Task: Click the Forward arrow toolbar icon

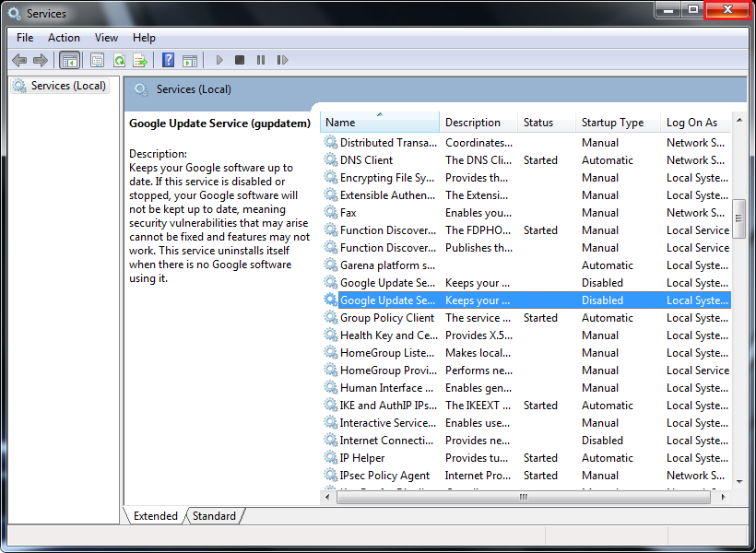Action: pos(41,60)
